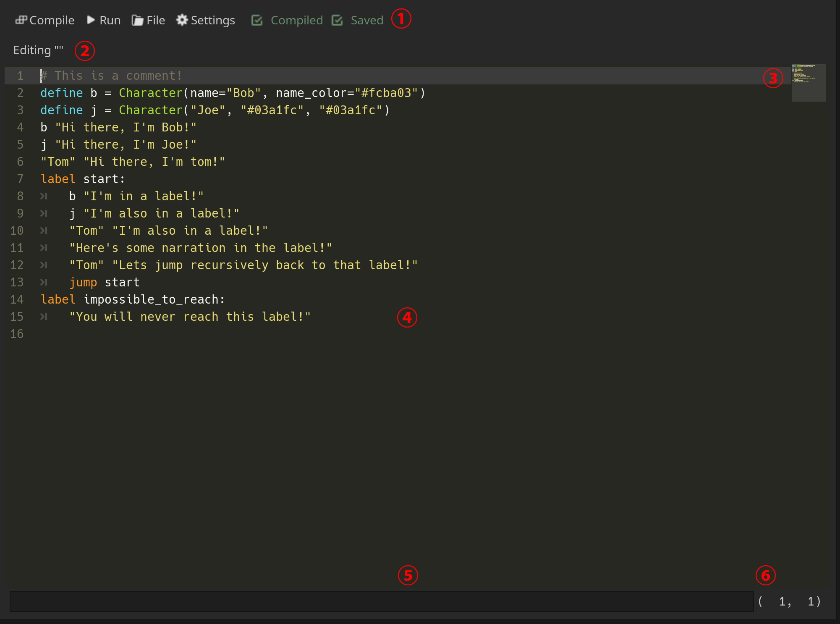Open the Compile menu
The width and height of the screenshot is (840, 624).
[45, 20]
